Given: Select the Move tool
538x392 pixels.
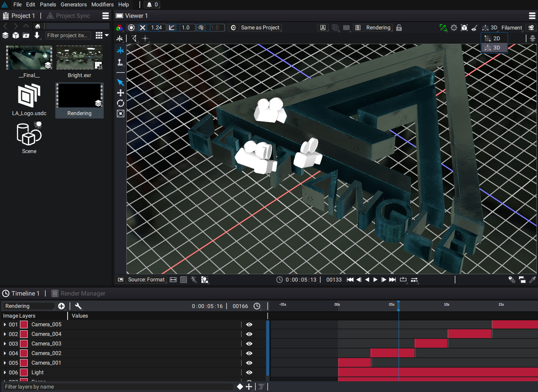Looking at the screenshot, I should 121,93.
